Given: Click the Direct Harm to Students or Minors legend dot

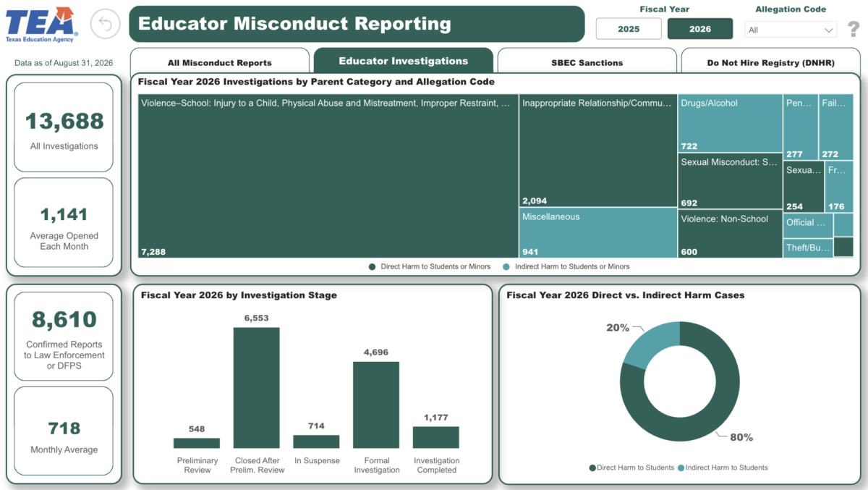Looking at the screenshot, I should [x=373, y=266].
